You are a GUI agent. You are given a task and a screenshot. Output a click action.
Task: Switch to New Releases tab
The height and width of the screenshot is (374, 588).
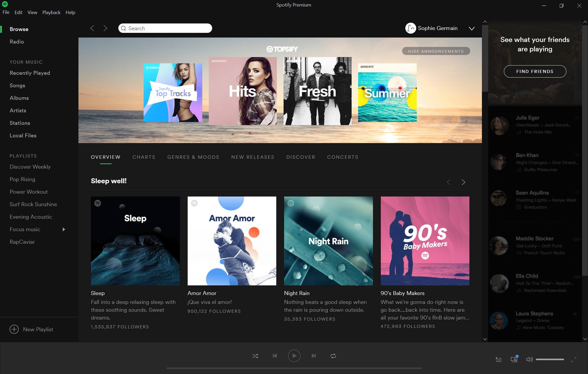point(253,157)
